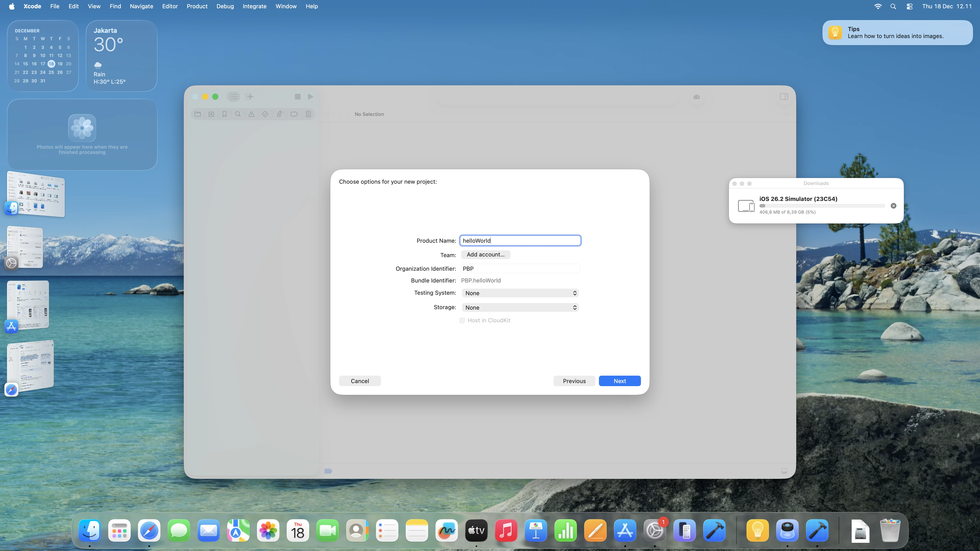
Task: Toggle the navigator sidebar button
Action: click(x=234, y=97)
